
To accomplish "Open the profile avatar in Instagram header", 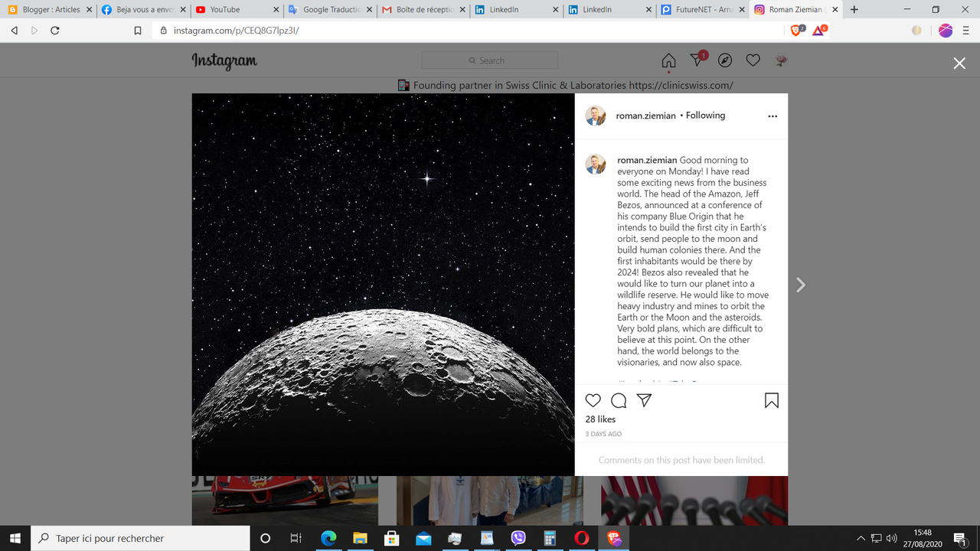I will 781,60.
